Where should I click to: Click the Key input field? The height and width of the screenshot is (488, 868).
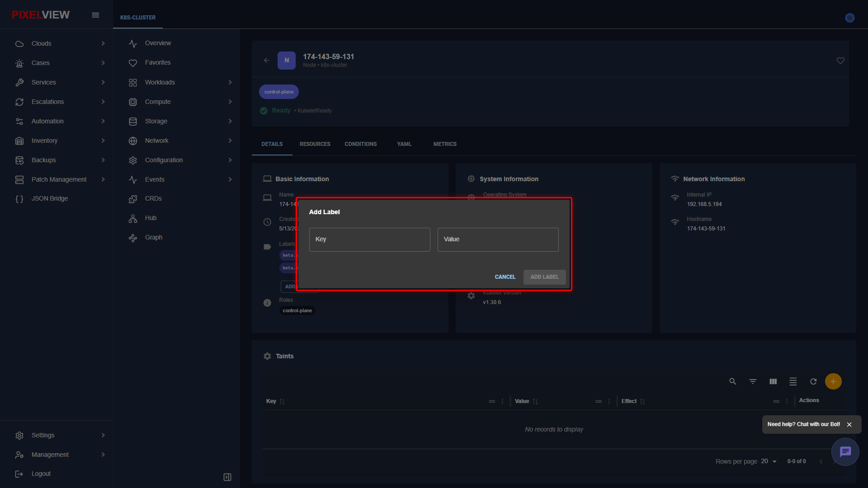(x=369, y=239)
